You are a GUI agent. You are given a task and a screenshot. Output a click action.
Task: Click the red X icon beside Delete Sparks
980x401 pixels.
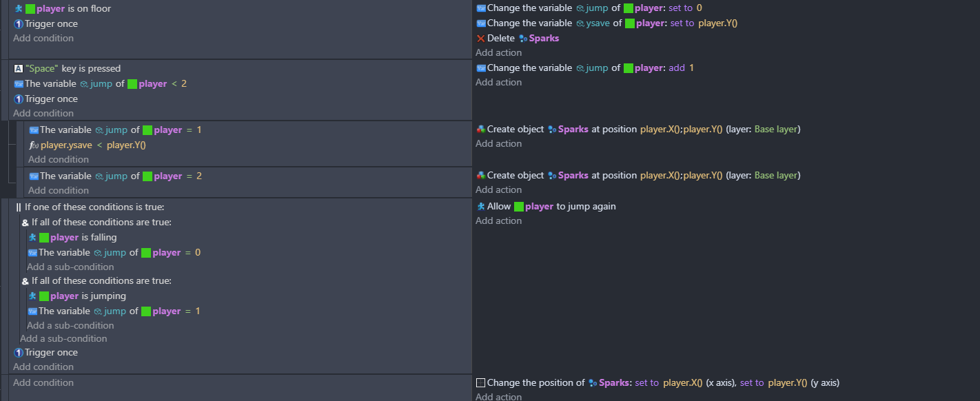(480, 39)
